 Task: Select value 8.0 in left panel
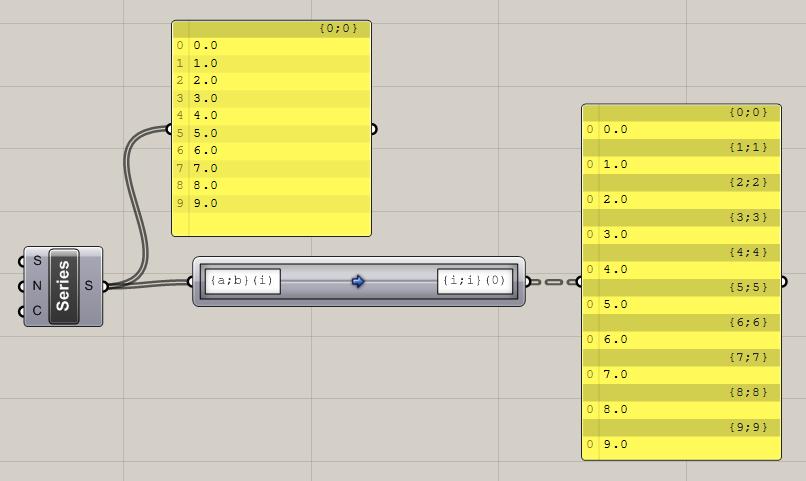pos(206,186)
